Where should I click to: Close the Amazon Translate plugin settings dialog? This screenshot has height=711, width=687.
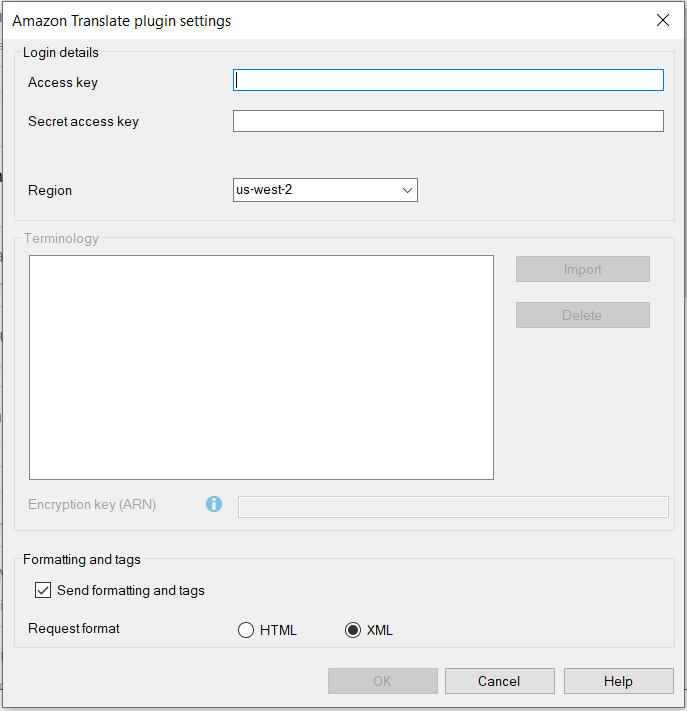tap(663, 20)
